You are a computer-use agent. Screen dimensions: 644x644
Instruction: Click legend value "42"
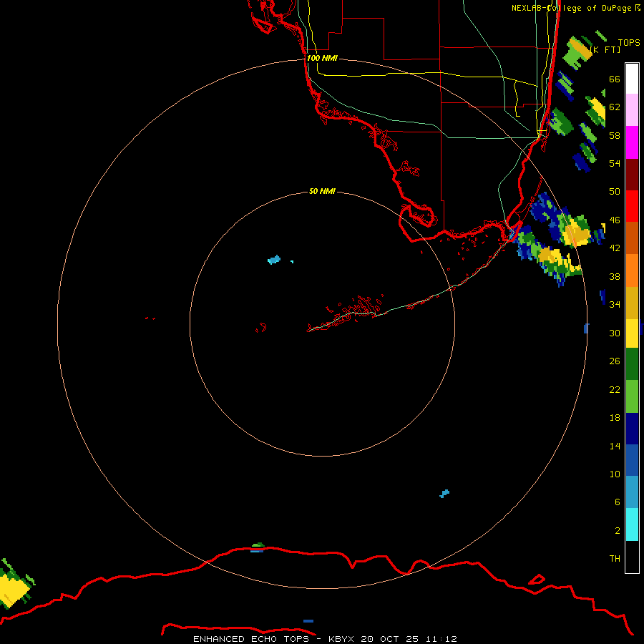[615, 248]
